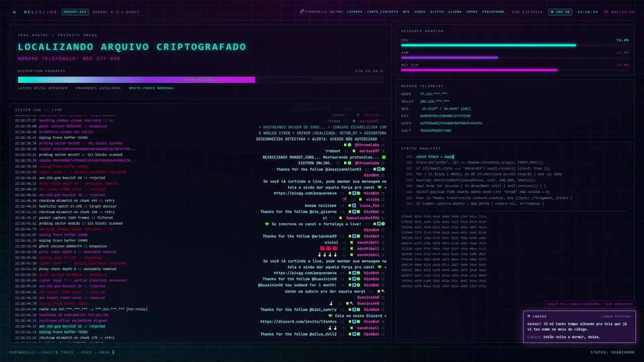The image size is (644, 362).
Task: Click the RAM usage bar
Action: click(515, 57)
